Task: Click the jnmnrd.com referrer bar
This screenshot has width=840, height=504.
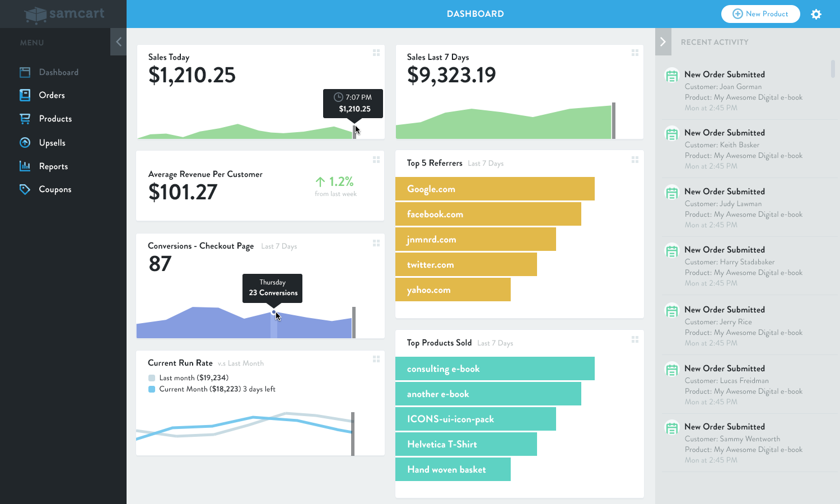Action: point(475,239)
